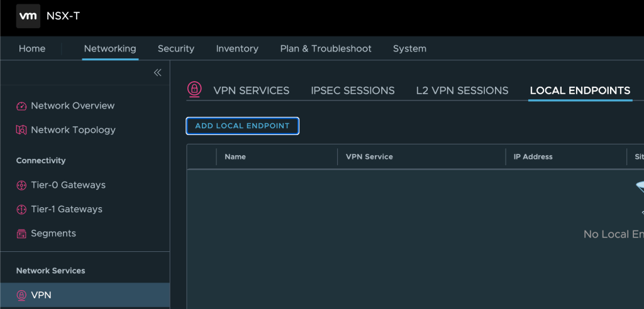Collapse the left navigation sidebar
The image size is (644, 309).
(x=157, y=73)
